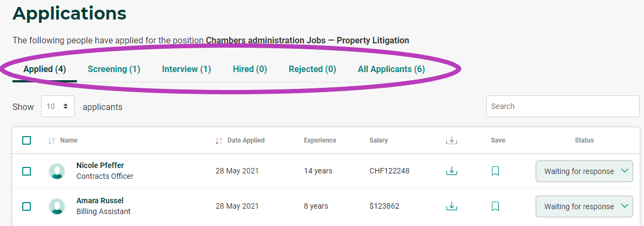Screen dimensions: 644x226
Task: Check the select-all applicants checkbox
Action: point(27,140)
